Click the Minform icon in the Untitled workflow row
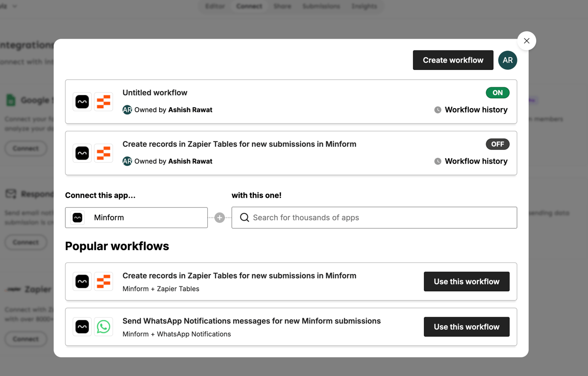 pyautogui.click(x=82, y=101)
